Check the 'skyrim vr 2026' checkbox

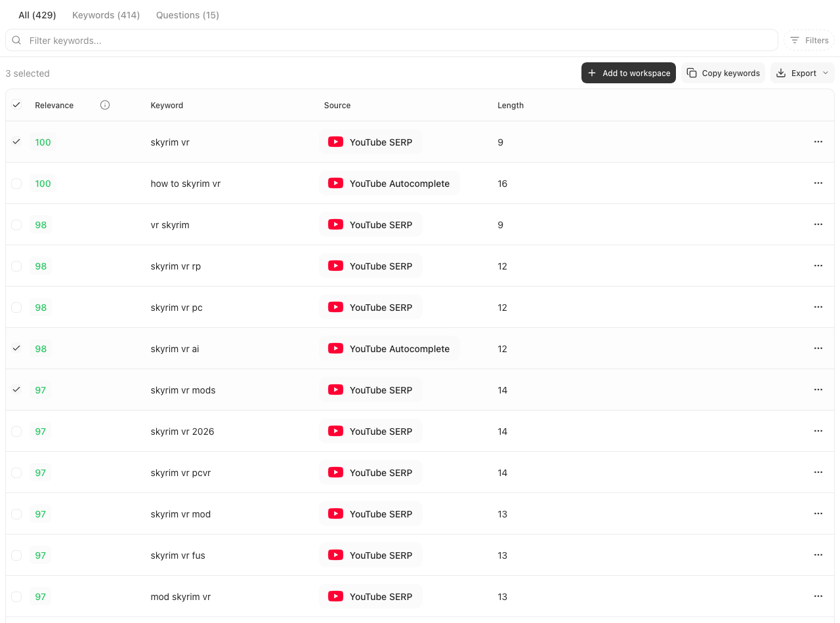(x=16, y=432)
